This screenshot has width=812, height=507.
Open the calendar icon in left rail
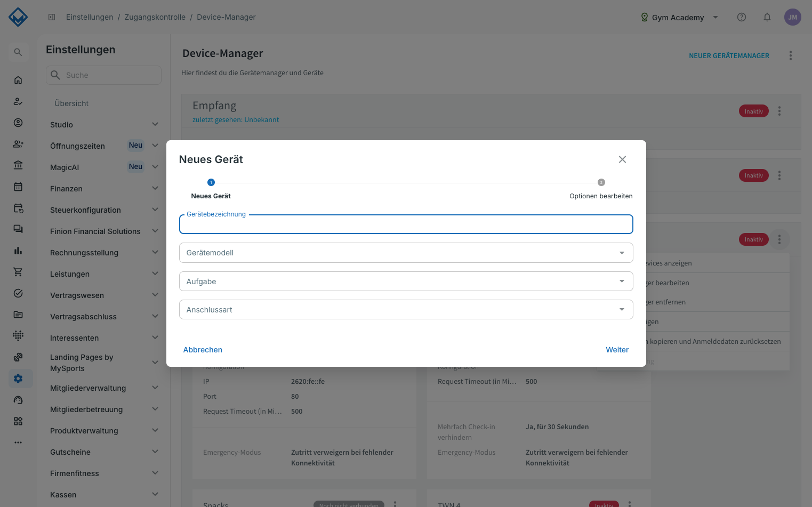[x=18, y=187]
